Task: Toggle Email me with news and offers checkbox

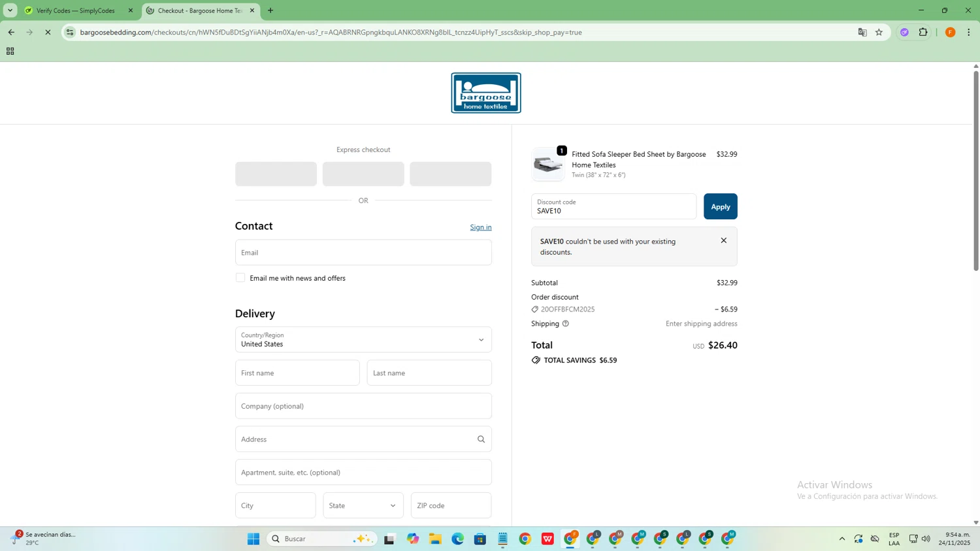Action: click(x=240, y=277)
